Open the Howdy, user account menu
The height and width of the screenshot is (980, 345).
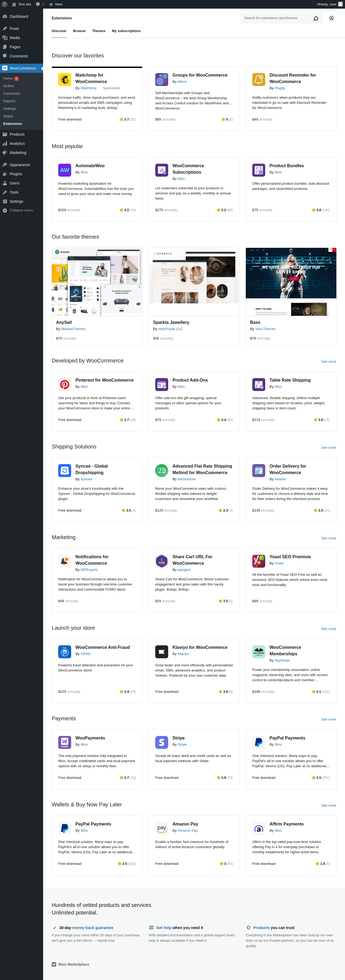329,4
